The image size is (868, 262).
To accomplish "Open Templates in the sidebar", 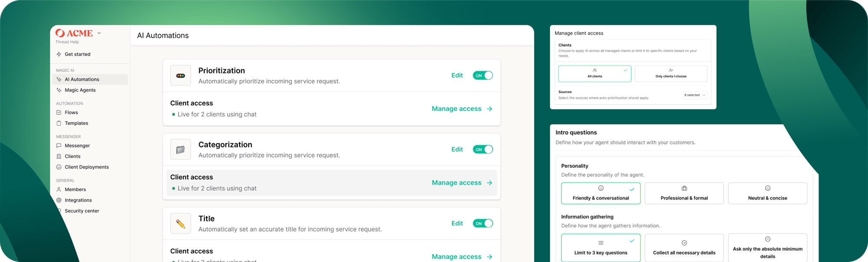I will pos(76,123).
